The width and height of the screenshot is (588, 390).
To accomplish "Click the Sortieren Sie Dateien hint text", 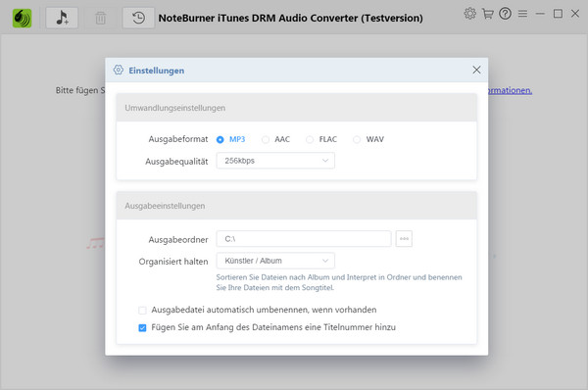I will [x=339, y=282].
